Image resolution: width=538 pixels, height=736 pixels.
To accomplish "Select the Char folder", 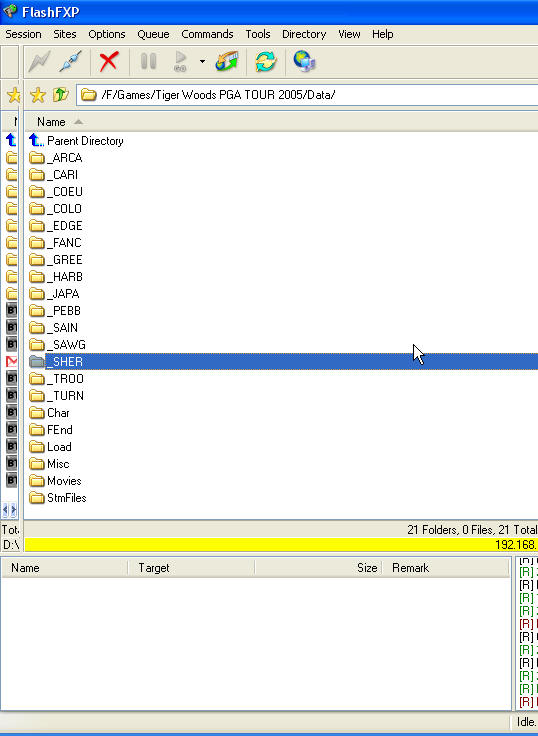I will [49, 413].
